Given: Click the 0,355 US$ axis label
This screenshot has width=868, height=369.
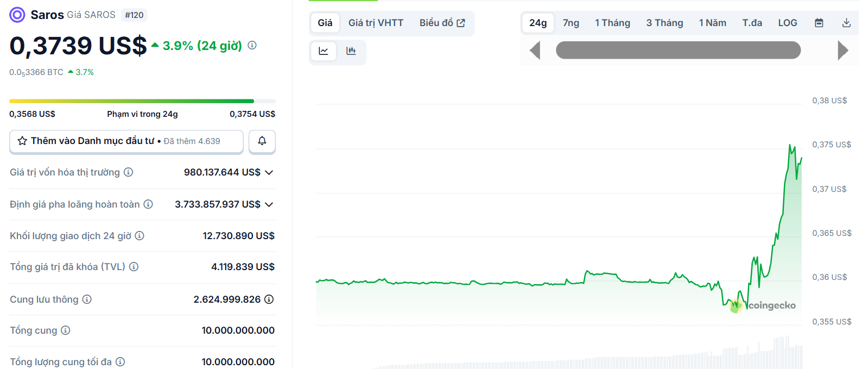Looking at the screenshot, I should click(832, 322).
